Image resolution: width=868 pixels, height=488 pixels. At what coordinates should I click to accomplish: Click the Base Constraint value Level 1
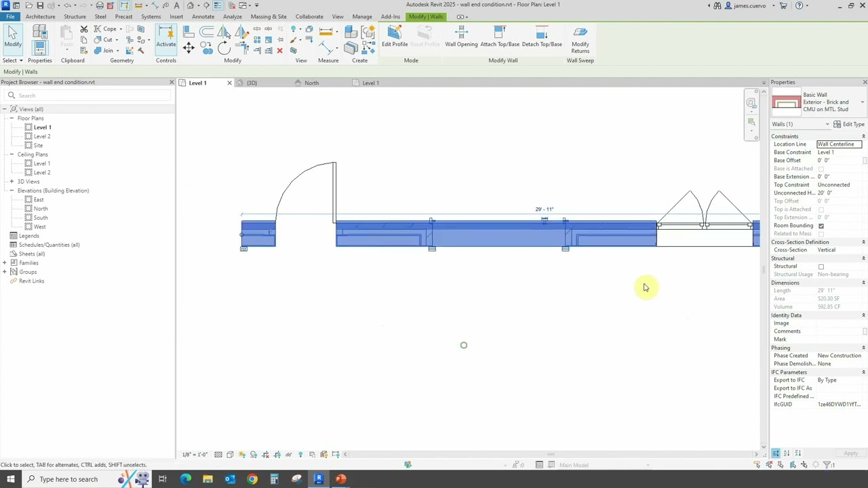[840, 152]
